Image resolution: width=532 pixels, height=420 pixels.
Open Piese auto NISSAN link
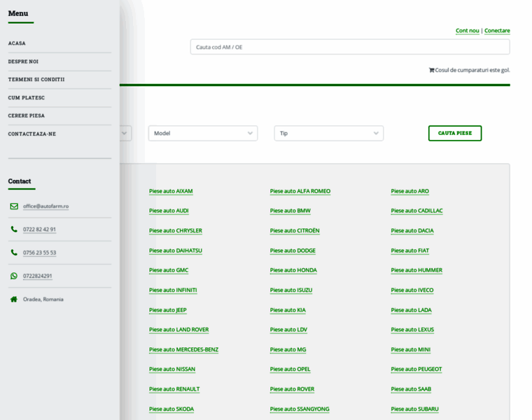[172, 370]
